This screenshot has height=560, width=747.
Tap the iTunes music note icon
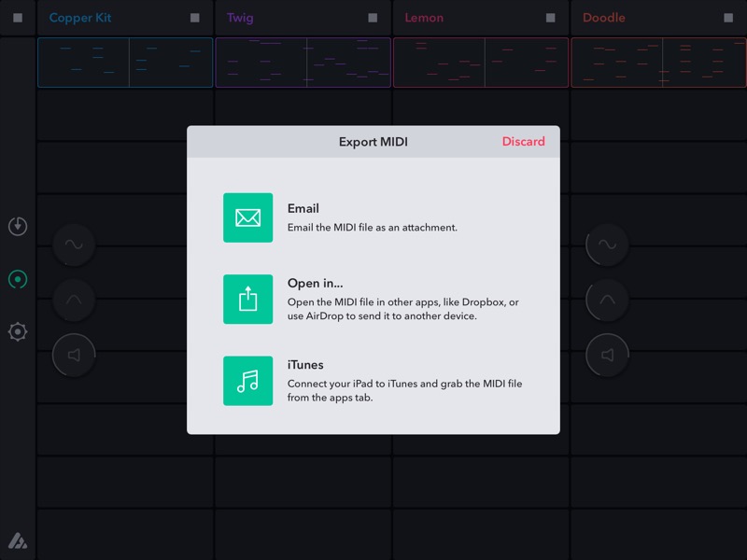tap(247, 381)
